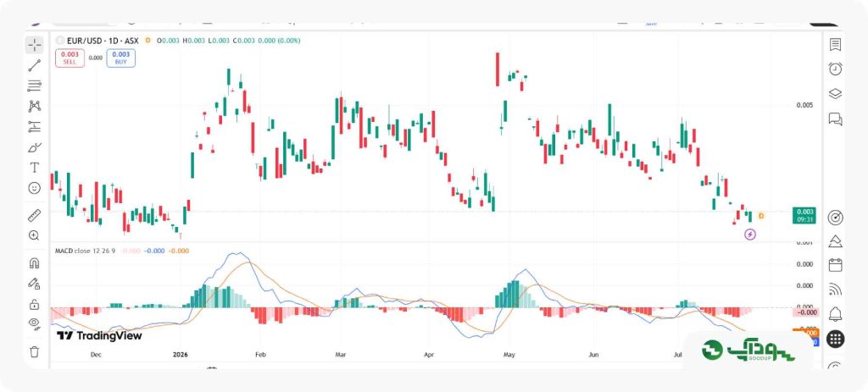Screen dimensions: 868x392
Task: Click the O0.003 open value in legend
Action: tap(169, 41)
